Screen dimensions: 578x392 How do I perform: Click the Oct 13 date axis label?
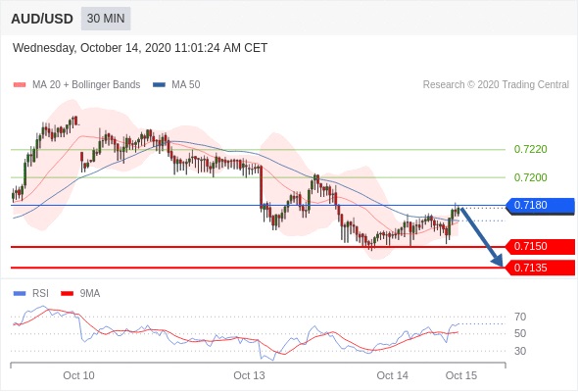(249, 375)
